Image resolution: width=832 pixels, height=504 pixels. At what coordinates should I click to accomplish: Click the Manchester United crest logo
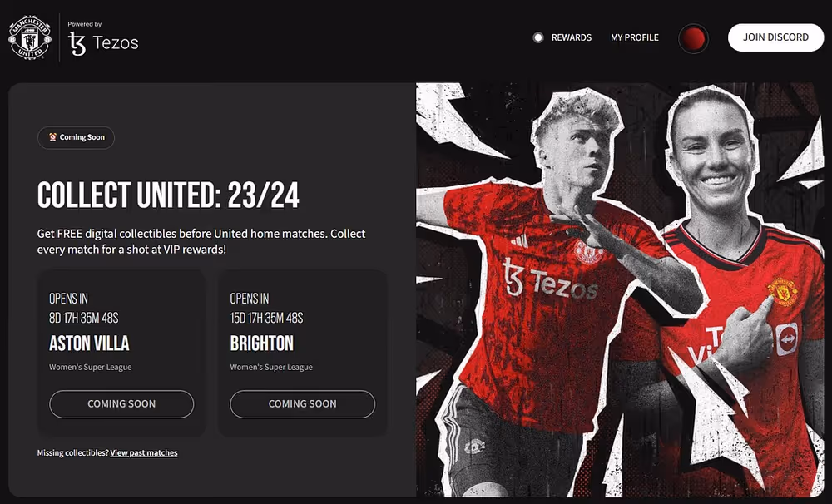coord(30,37)
